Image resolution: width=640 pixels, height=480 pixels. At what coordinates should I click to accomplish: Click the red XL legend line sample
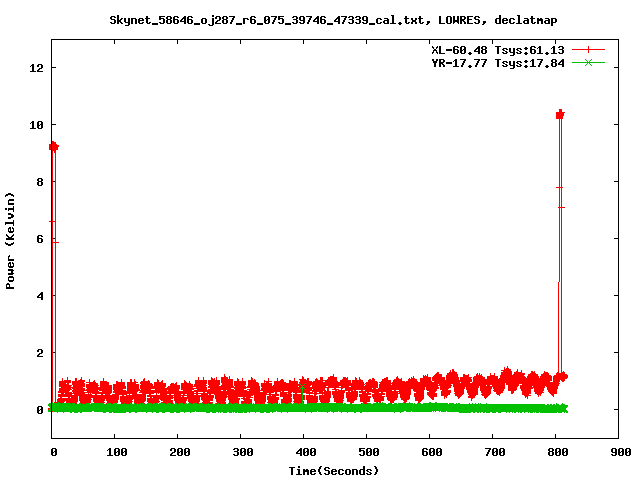(x=588, y=50)
